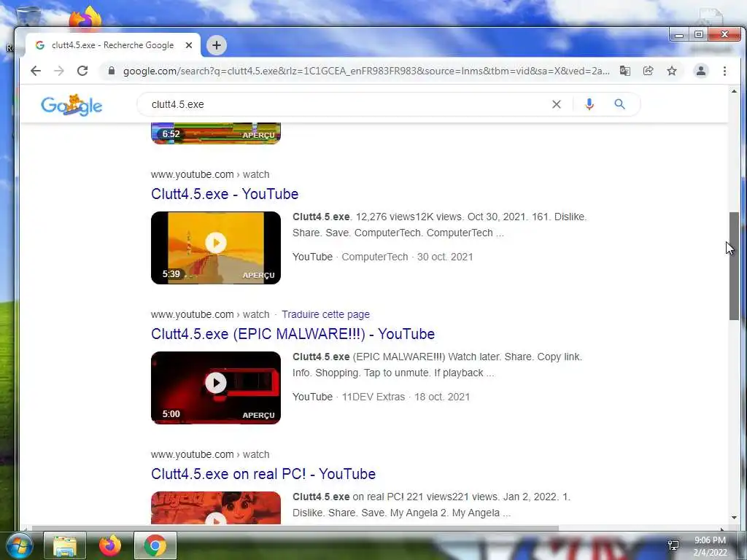747x560 pixels.
Task: Open the translate page icon
Action: tap(624, 71)
